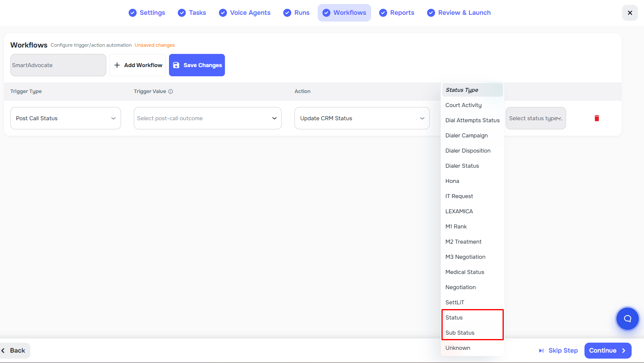Viewport: 644px width, 363px height.
Task: Click the skip-forward icon next to Skip Step
Action: pos(541,351)
